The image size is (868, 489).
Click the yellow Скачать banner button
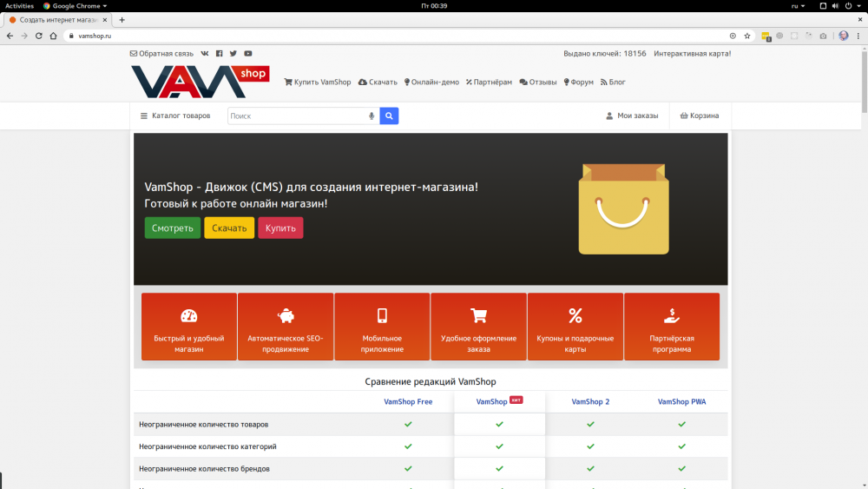pyautogui.click(x=229, y=228)
